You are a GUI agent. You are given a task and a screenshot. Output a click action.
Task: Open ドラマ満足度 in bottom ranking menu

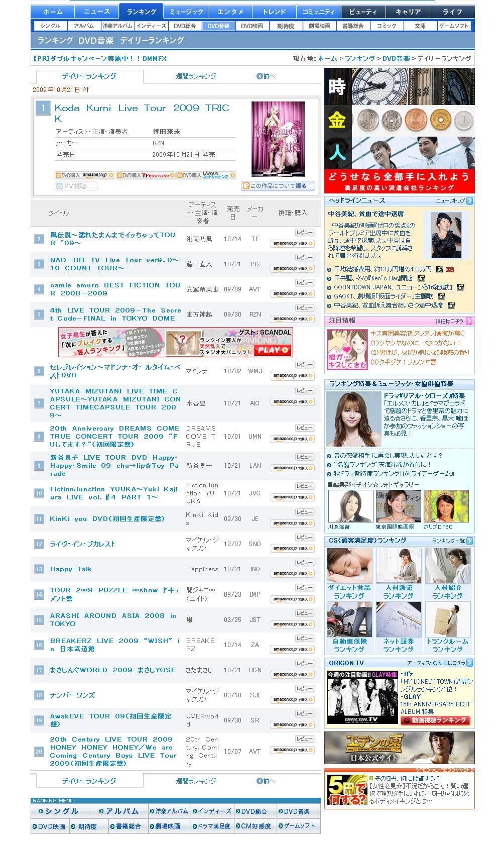coord(211,826)
